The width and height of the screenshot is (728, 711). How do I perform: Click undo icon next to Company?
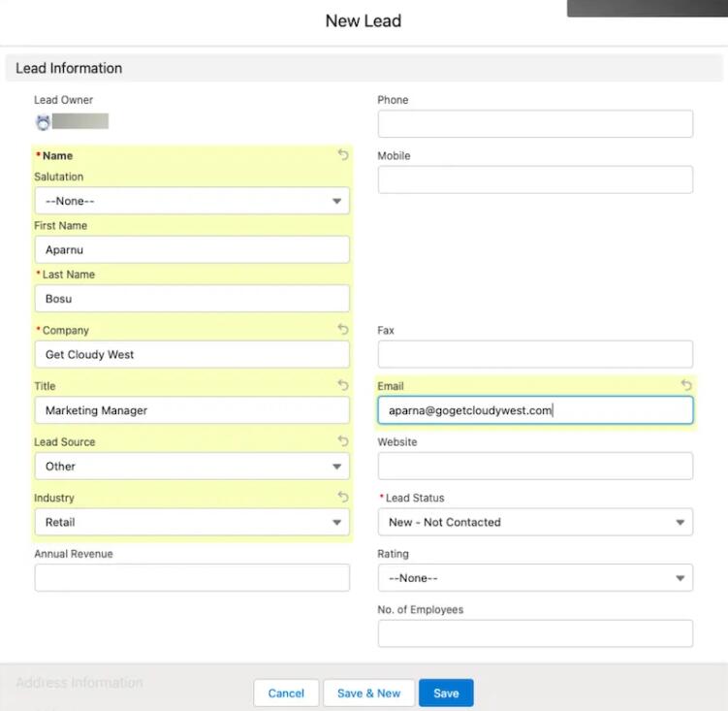pos(343,330)
